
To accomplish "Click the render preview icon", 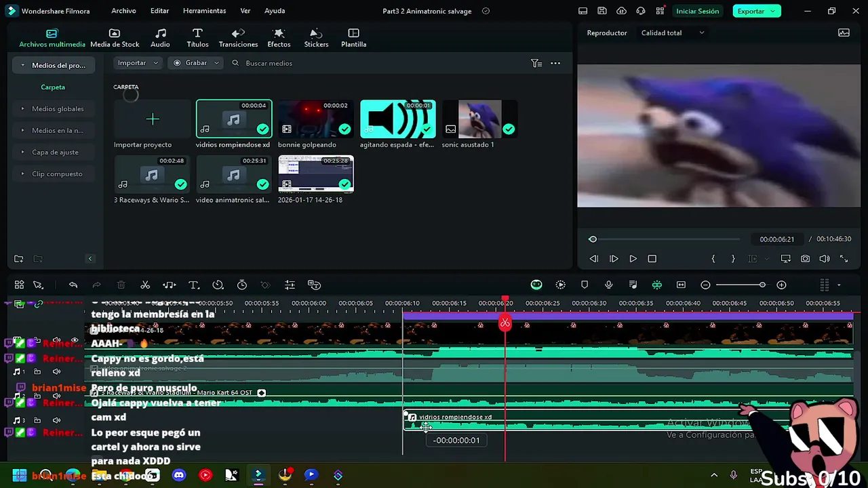I will (560, 285).
